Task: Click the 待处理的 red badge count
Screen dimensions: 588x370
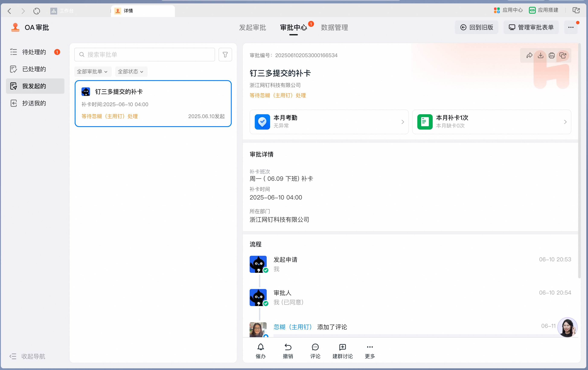Action: pos(57,52)
